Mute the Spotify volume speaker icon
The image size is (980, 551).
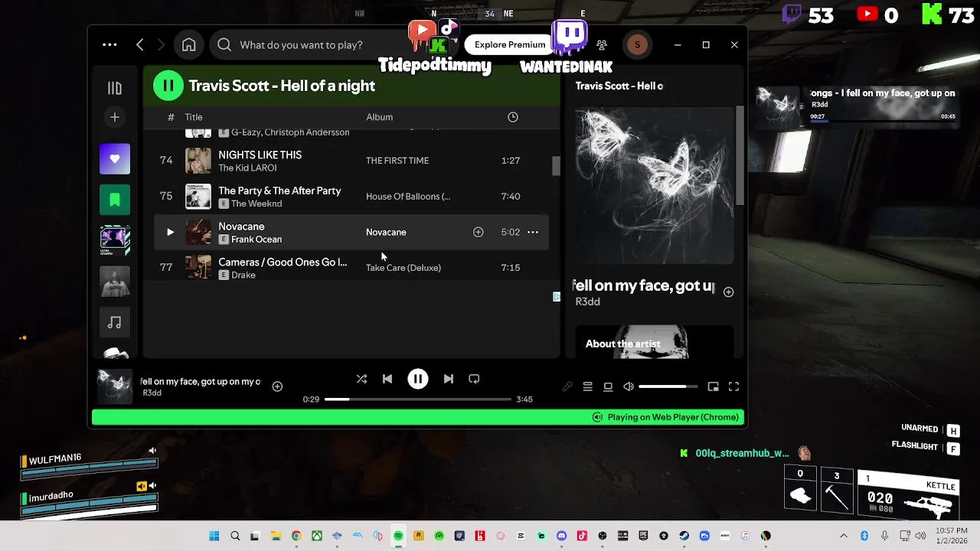click(x=629, y=386)
